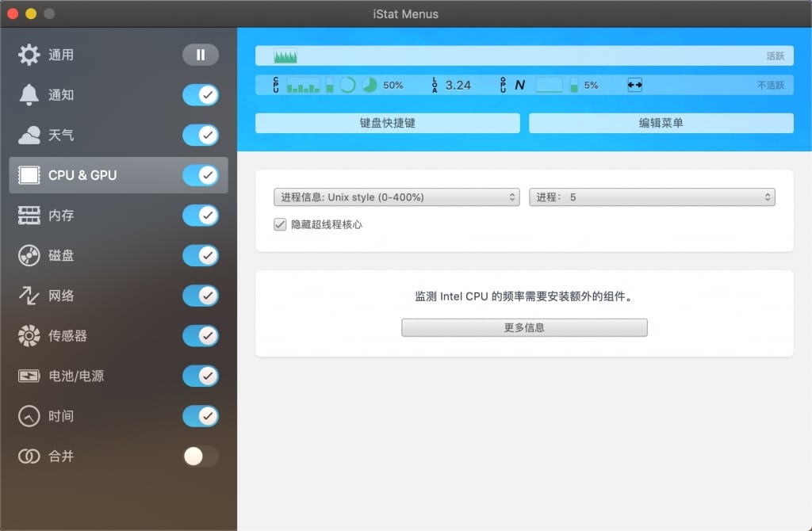This screenshot has width=812, height=531.
Task: Click the 监测 Intel CPU 的频率 notice text
Action: [x=524, y=296]
